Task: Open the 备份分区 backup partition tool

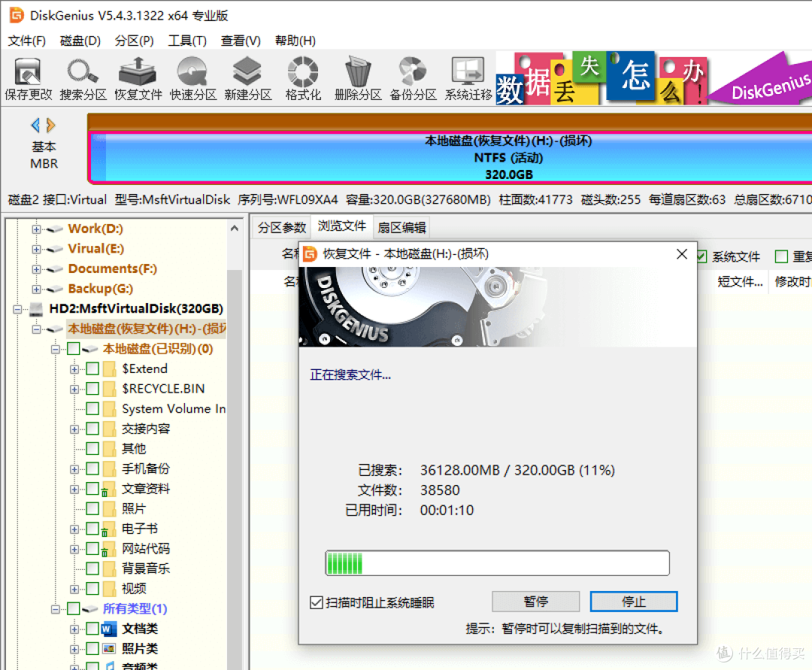Action: point(413,79)
